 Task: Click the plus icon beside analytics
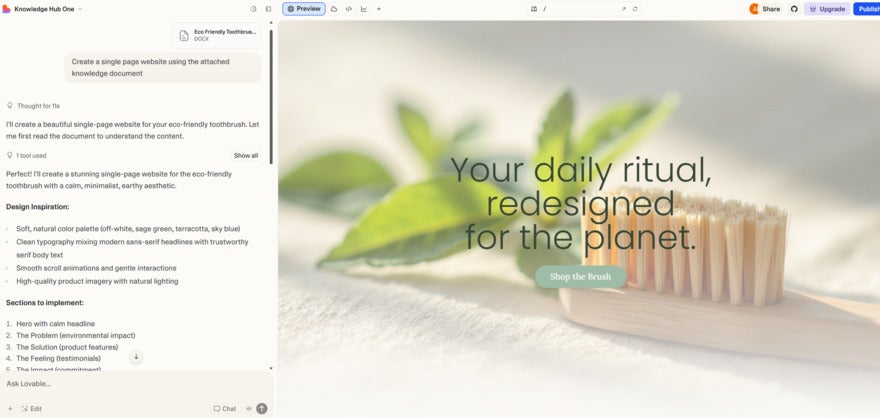tap(379, 9)
